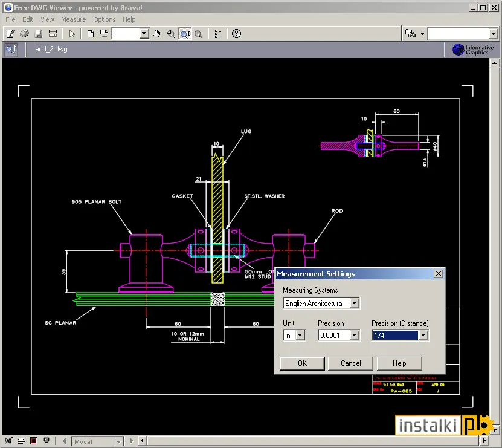Expand the search text combo box arrow
Screen dimensions: 502x448
tap(493, 34)
